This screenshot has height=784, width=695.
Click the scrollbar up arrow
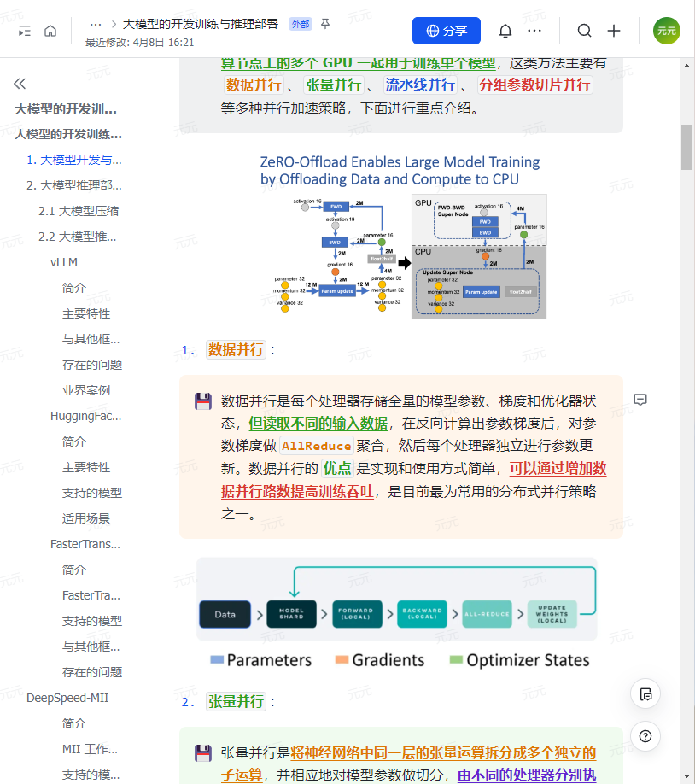click(686, 66)
